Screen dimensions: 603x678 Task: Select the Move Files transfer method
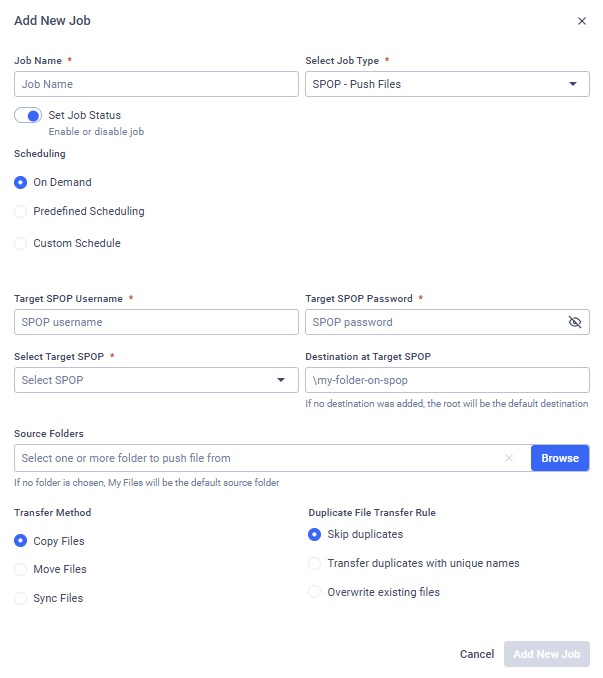click(21, 570)
